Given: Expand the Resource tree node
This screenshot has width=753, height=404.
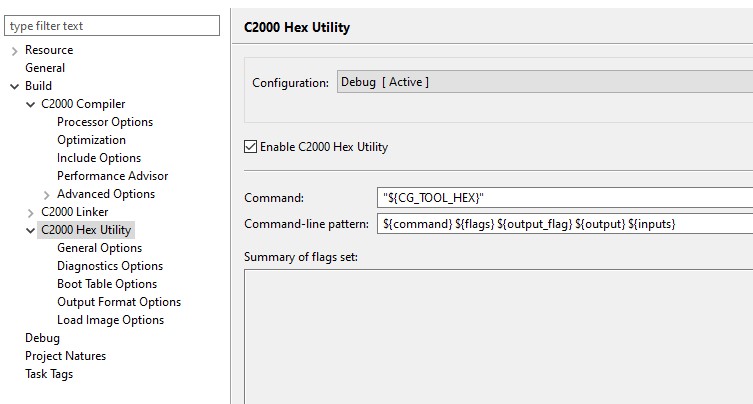Looking at the screenshot, I should 14,50.
